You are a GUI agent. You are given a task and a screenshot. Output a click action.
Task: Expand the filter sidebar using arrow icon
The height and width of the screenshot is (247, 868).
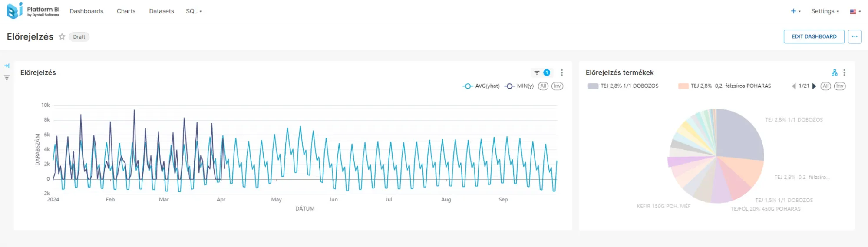pos(7,66)
